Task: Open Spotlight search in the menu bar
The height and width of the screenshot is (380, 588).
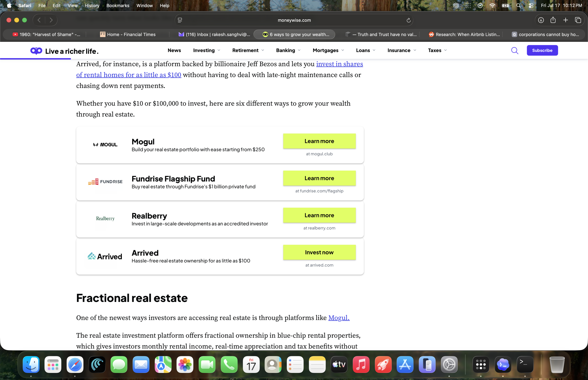Action: point(518,5)
